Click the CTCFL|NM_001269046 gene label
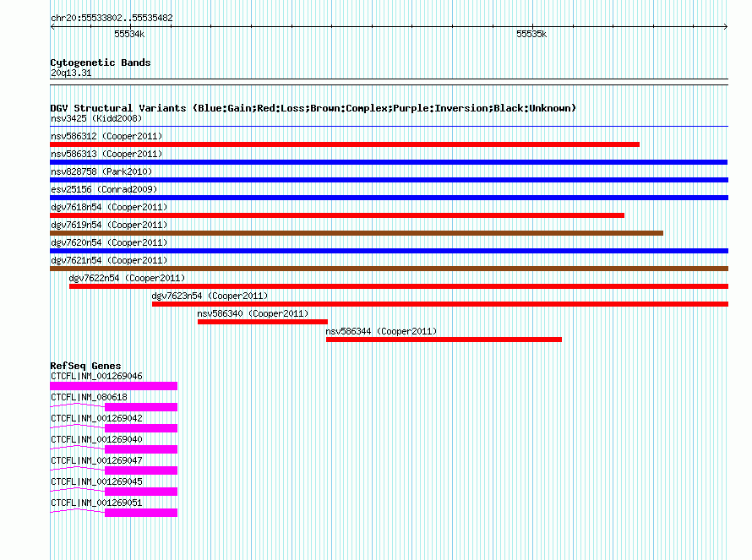This screenshot has height=560, width=752. [x=96, y=376]
